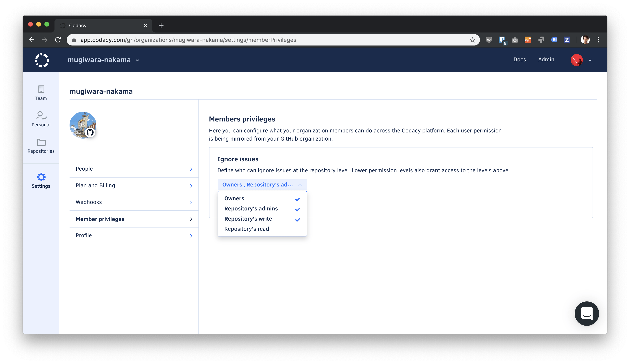Click the Codacy logo icon in sidebar
The image size is (630, 364).
[42, 60]
